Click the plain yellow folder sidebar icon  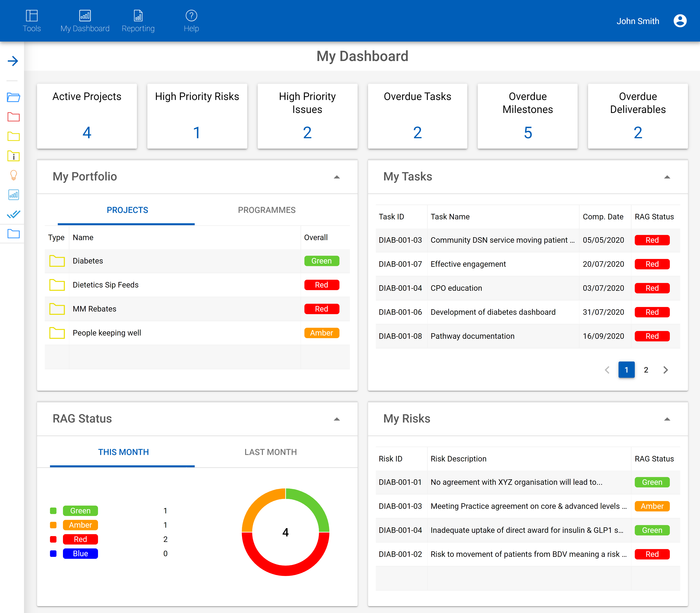coord(13,136)
